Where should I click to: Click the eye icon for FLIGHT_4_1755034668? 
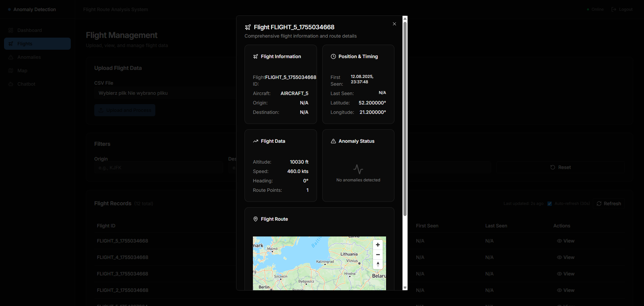tap(559, 257)
